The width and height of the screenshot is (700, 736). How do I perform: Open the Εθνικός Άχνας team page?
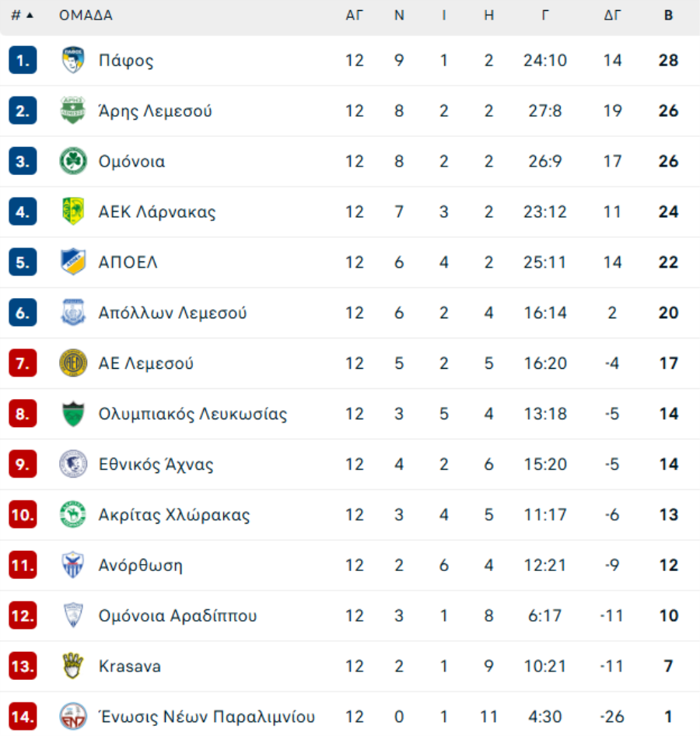pos(156,464)
